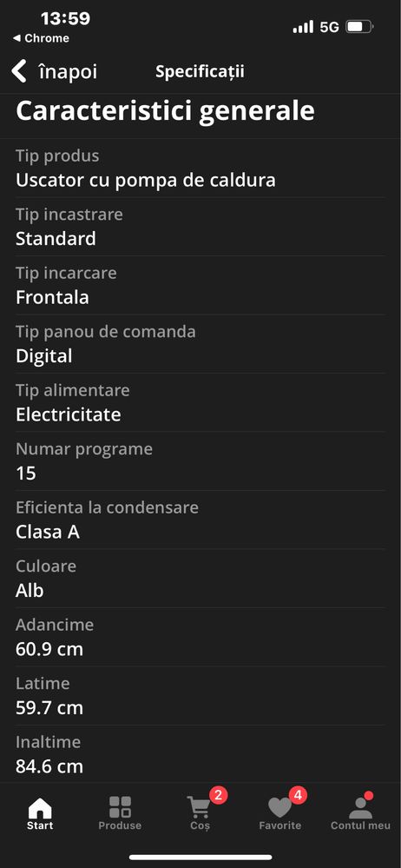This screenshot has height=868, width=401.
Task: Tap the Caracteristici generale heading
Action: click(165, 110)
